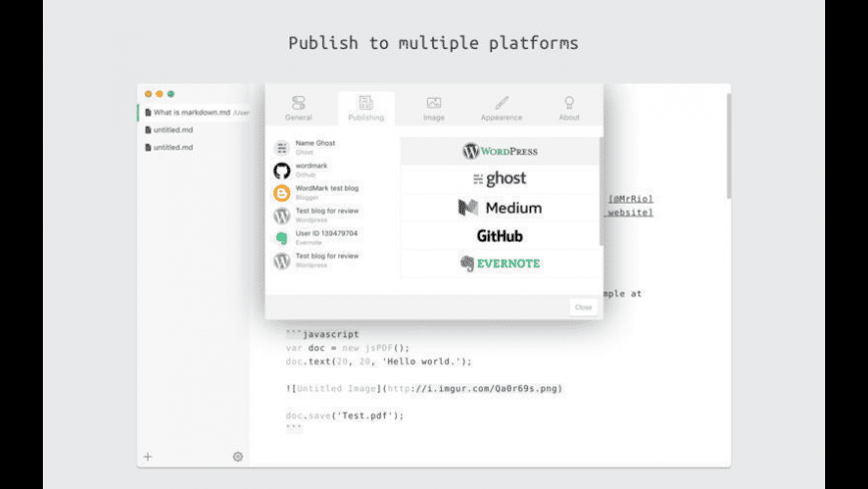Open settings with the gear icon
This screenshot has width=868, height=489.
[238, 457]
